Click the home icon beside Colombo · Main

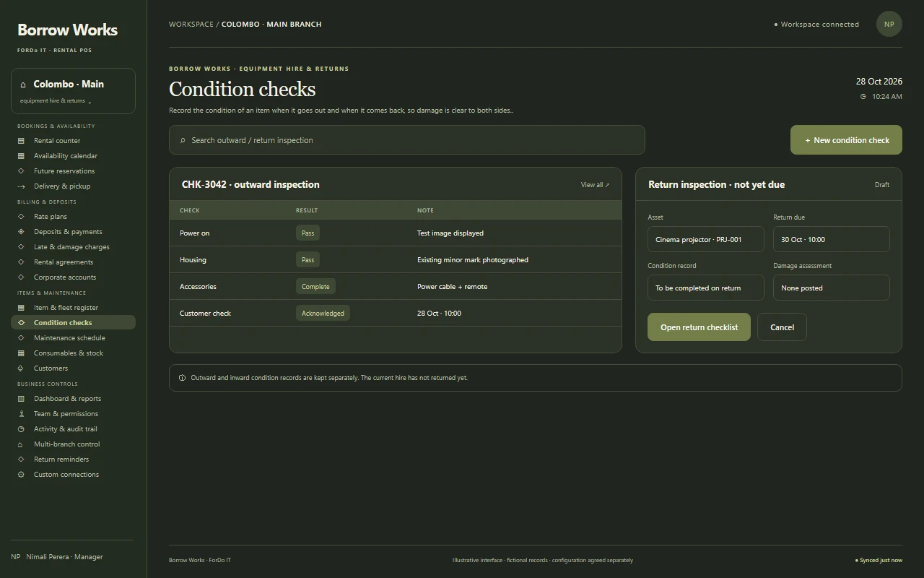[23, 85]
